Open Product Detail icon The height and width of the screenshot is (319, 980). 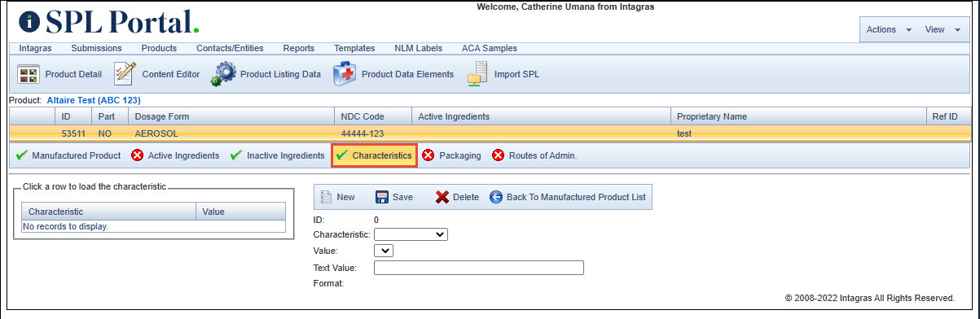pyautogui.click(x=29, y=74)
